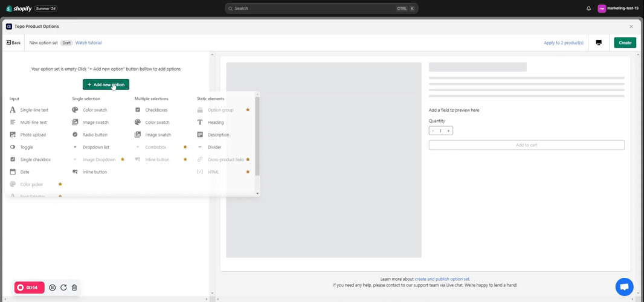Switch preview device with monitor icon

pyautogui.click(x=599, y=43)
